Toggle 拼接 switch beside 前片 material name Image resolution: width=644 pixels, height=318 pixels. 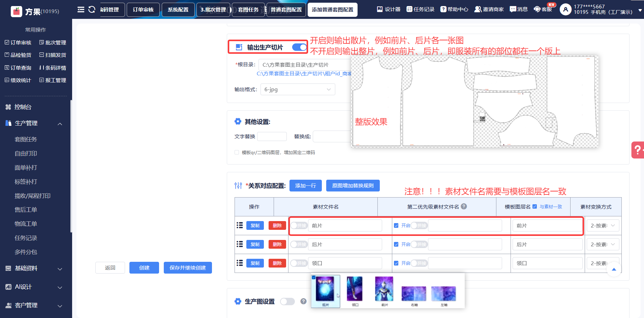point(299,225)
